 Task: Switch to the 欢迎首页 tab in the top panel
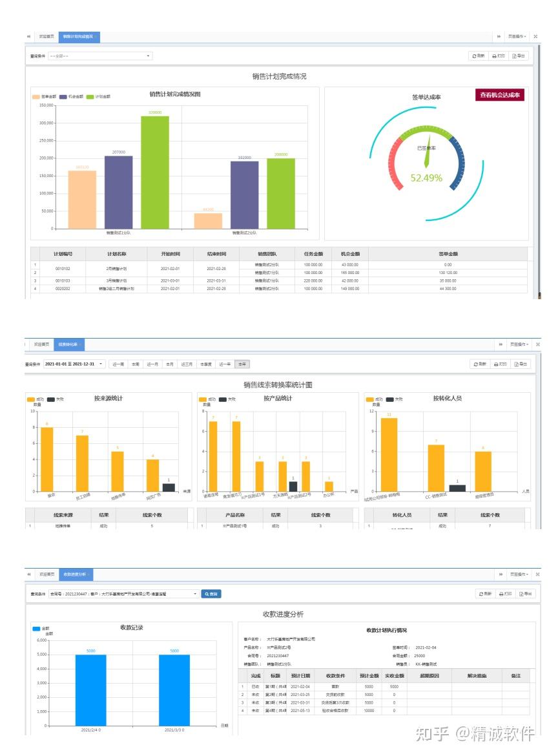click(47, 37)
